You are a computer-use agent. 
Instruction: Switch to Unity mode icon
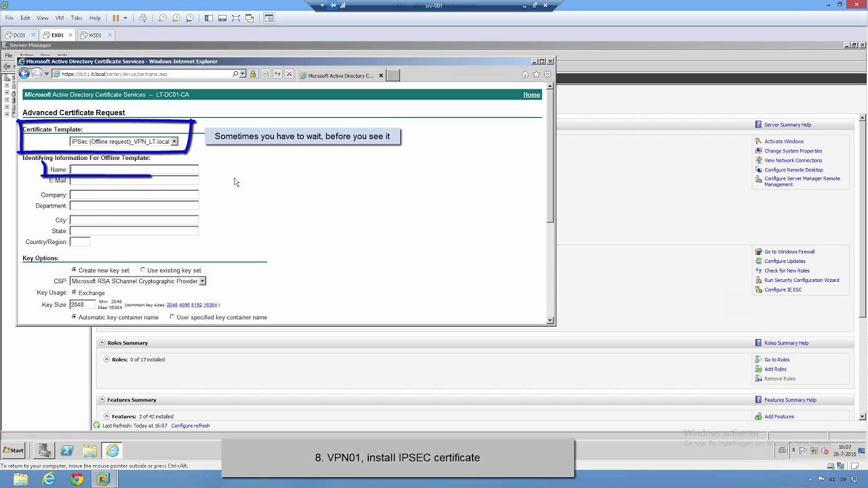[250, 18]
